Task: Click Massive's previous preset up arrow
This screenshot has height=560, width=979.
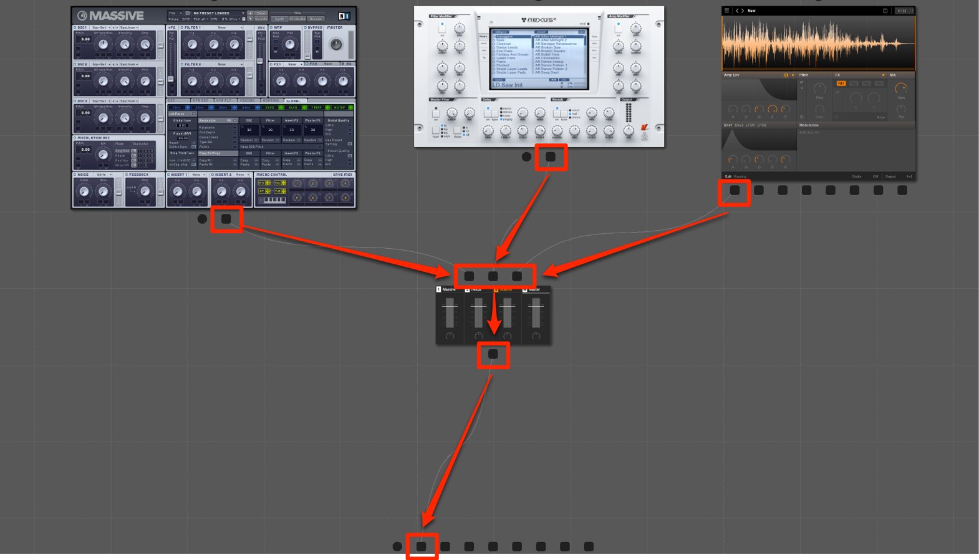Action: click(250, 13)
